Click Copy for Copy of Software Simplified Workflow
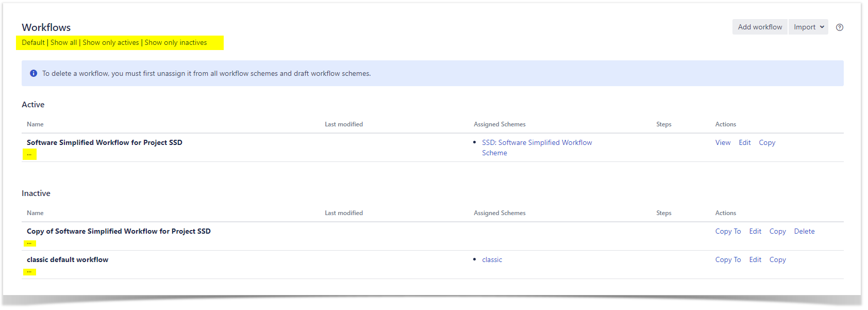Screen dimensions: 868x310 pyautogui.click(x=777, y=231)
